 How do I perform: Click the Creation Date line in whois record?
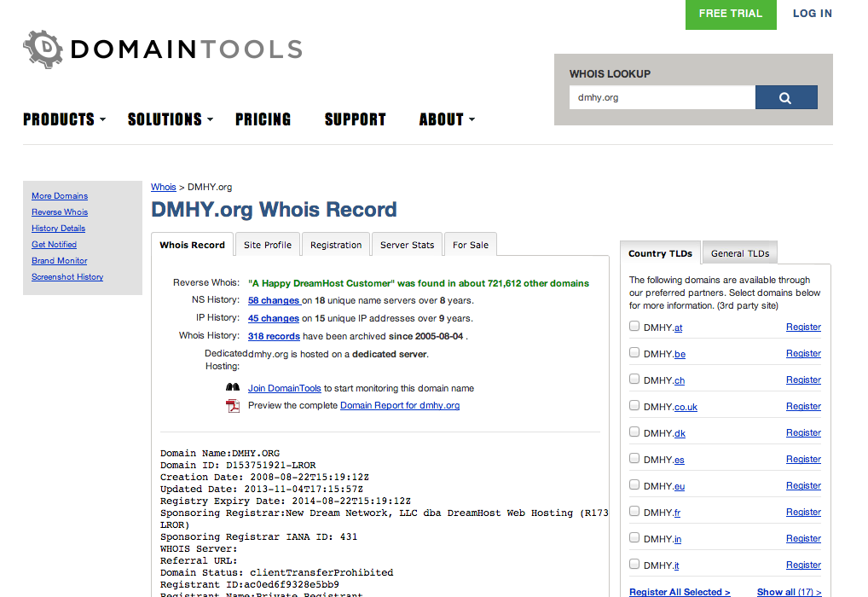[264, 477]
